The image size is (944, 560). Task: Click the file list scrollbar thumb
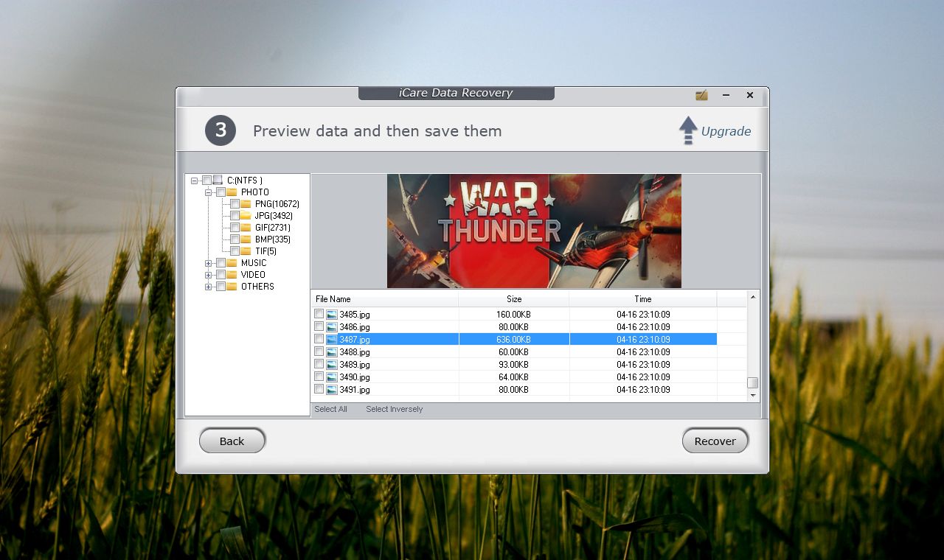(752, 382)
